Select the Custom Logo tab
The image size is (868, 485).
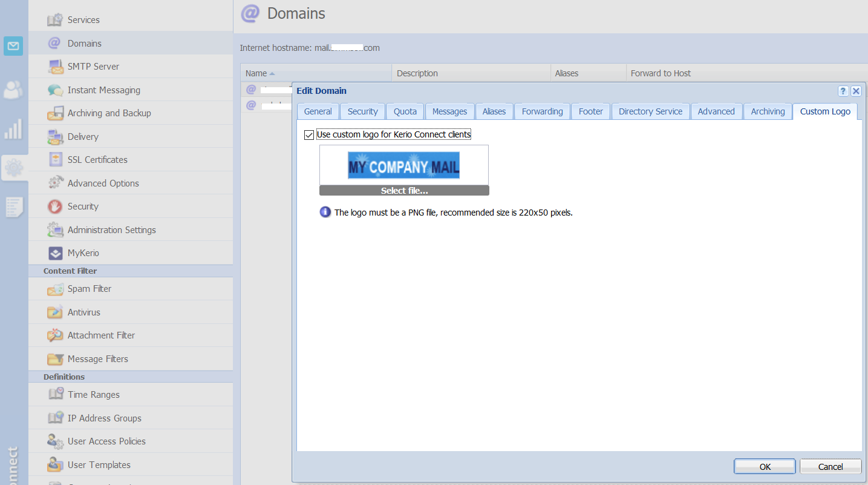(825, 111)
